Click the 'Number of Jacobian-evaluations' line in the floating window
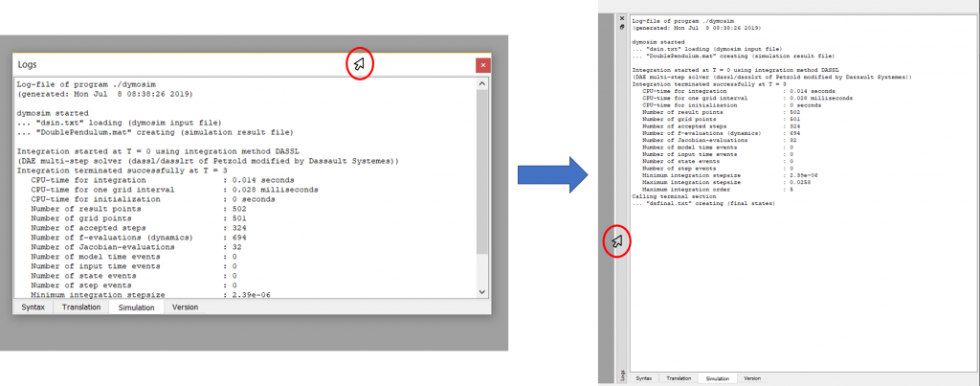This screenshot has height=386, width=980. pyautogui.click(x=137, y=247)
